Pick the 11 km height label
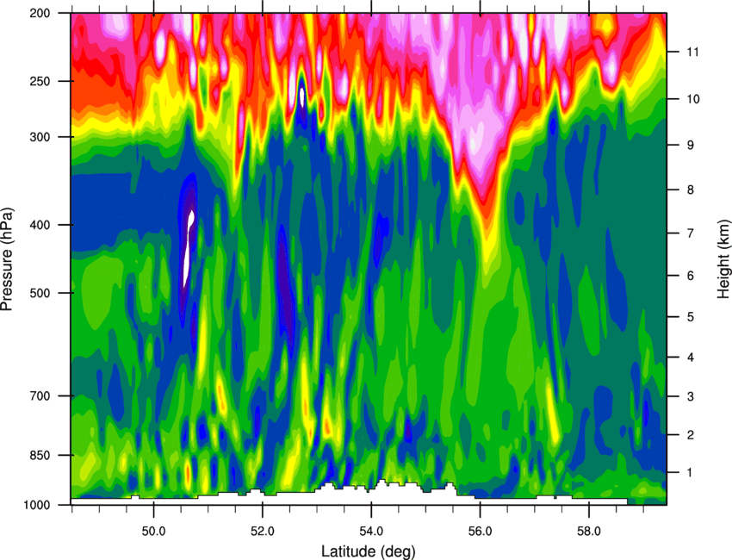 coord(693,52)
